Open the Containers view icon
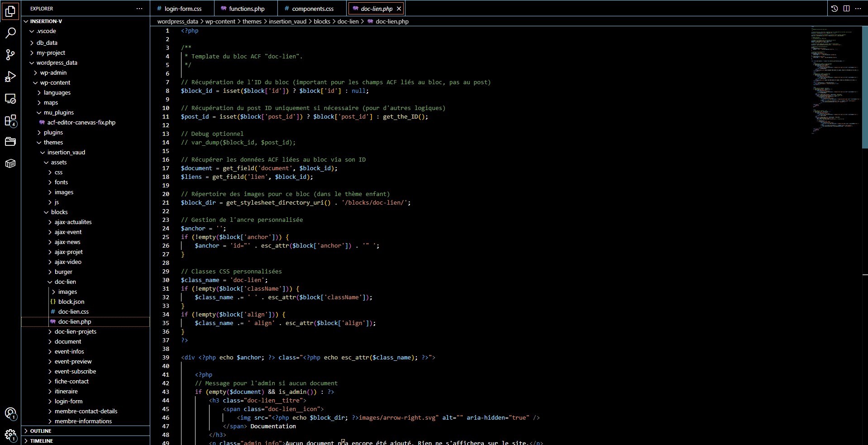The width and height of the screenshot is (868, 445). click(10, 163)
